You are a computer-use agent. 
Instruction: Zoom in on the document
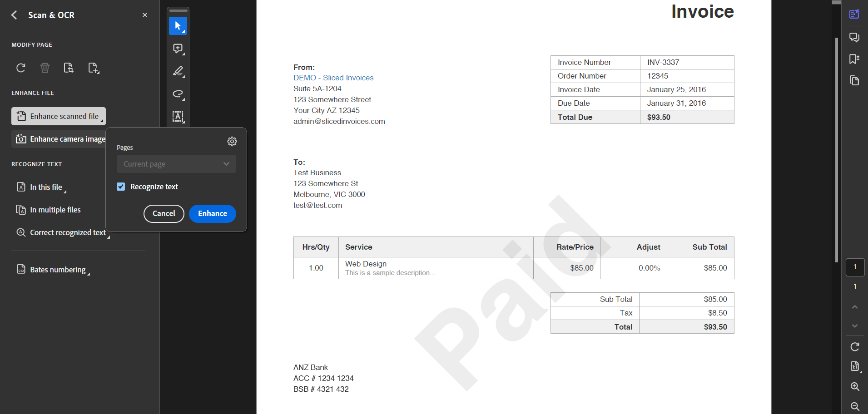click(x=854, y=386)
